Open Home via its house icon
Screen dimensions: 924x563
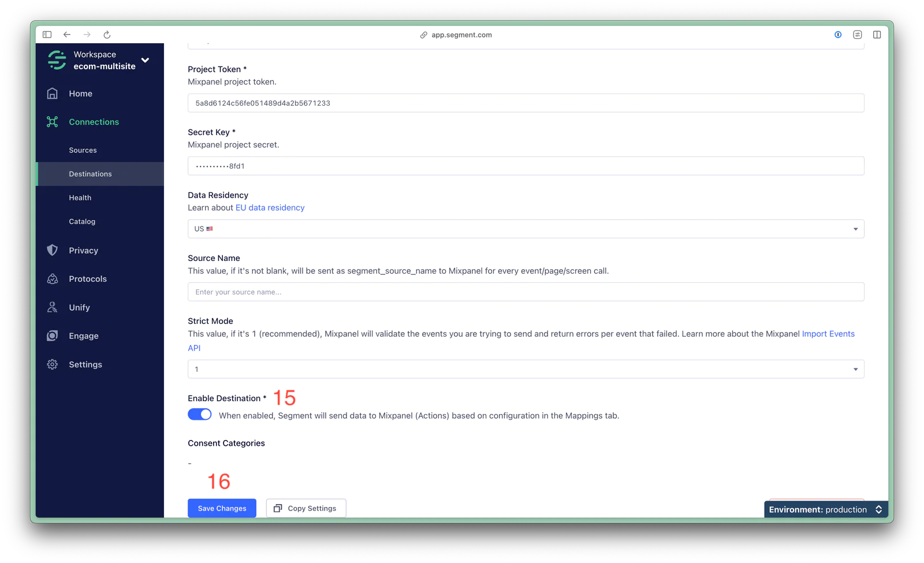click(53, 94)
